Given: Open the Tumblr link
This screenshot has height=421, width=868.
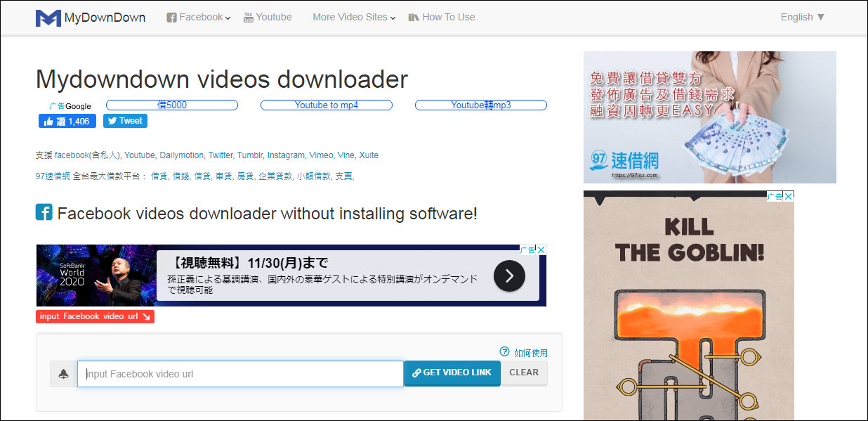Looking at the screenshot, I should tap(250, 155).
